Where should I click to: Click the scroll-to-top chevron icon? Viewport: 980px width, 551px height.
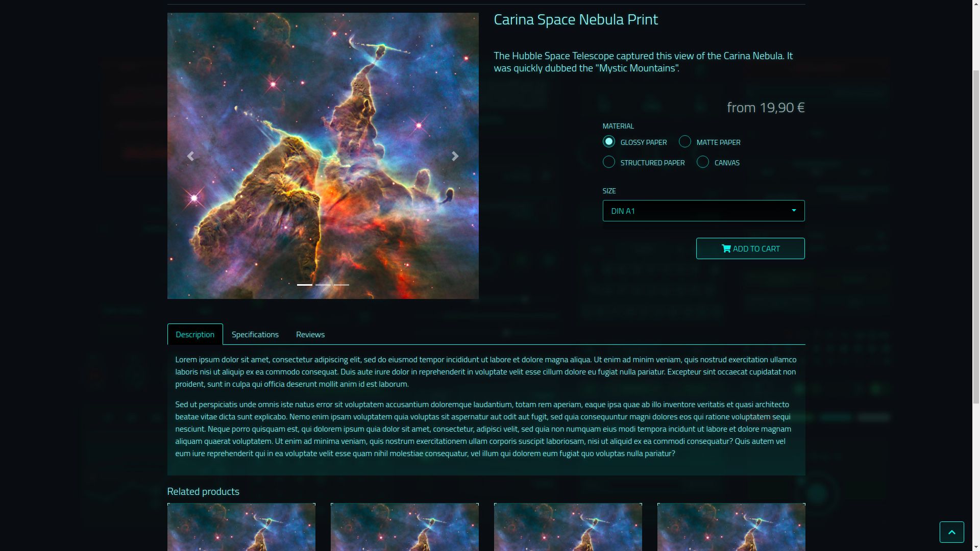(x=951, y=532)
